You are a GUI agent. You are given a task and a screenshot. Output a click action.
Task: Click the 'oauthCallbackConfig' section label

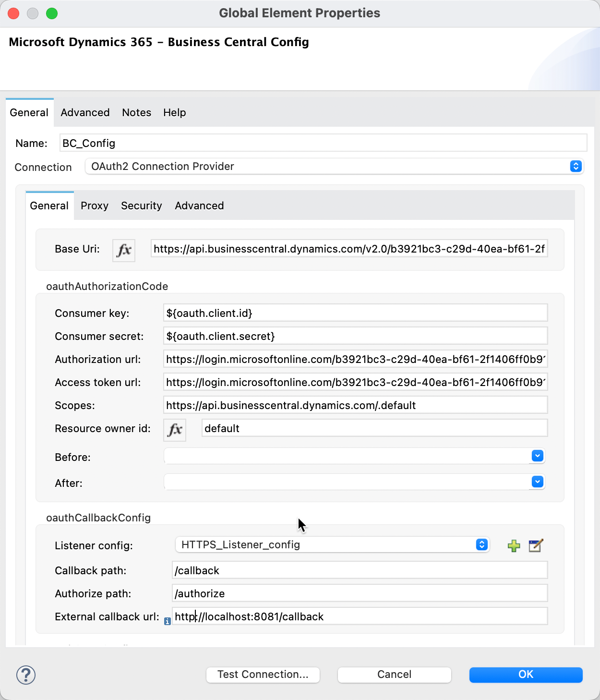coord(98,518)
